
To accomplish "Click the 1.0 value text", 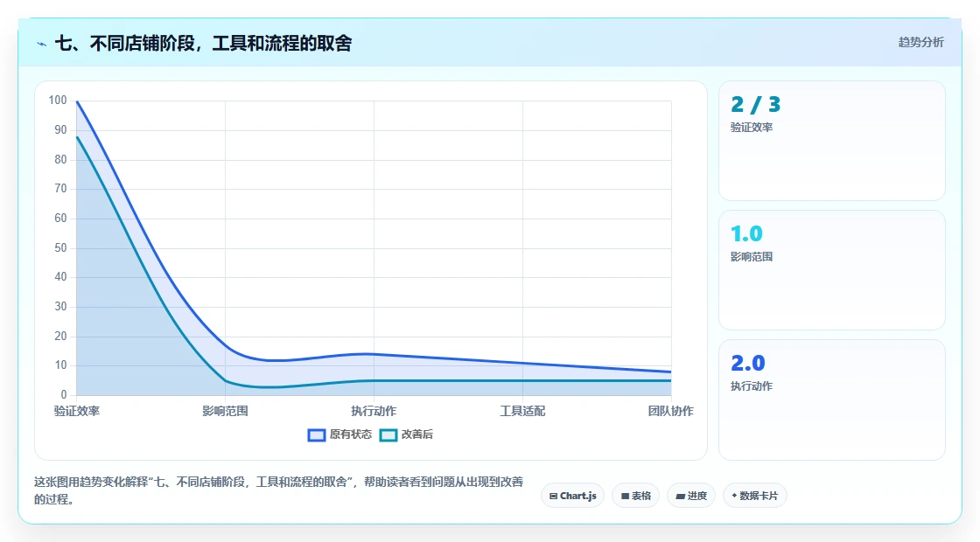I will point(747,233).
